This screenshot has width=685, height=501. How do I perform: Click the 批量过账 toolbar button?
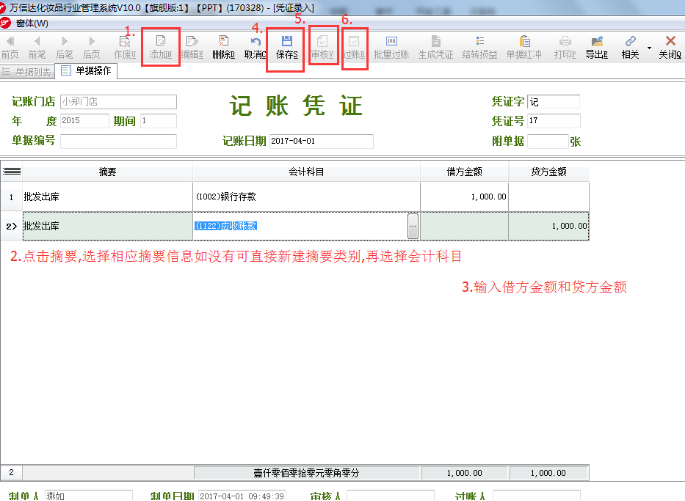[x=391, y=46]
